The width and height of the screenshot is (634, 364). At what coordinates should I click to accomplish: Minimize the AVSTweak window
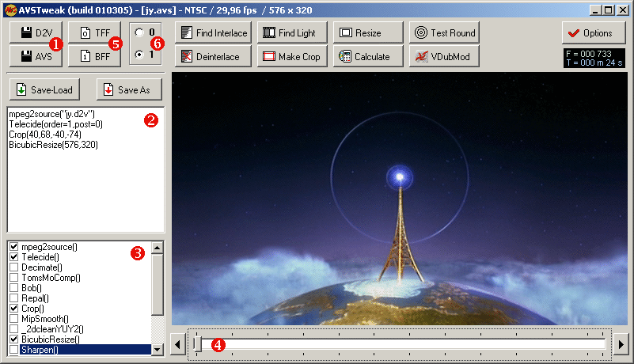(x=594, y=10)
